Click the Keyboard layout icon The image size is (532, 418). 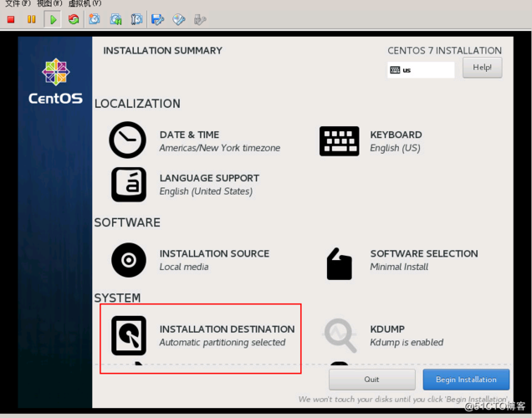point(340,141)
